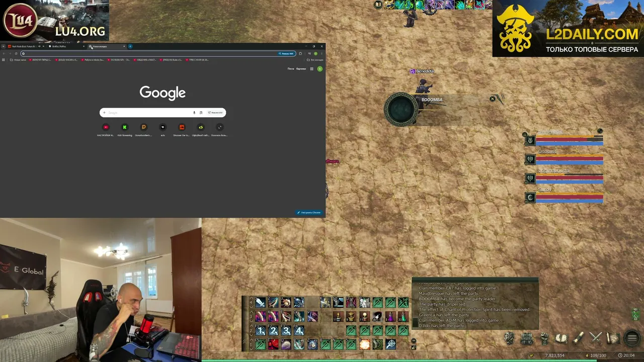Select the new tab page tab
Image resolution: width=644 pixels, height=362 pixels.
[107, 46]
